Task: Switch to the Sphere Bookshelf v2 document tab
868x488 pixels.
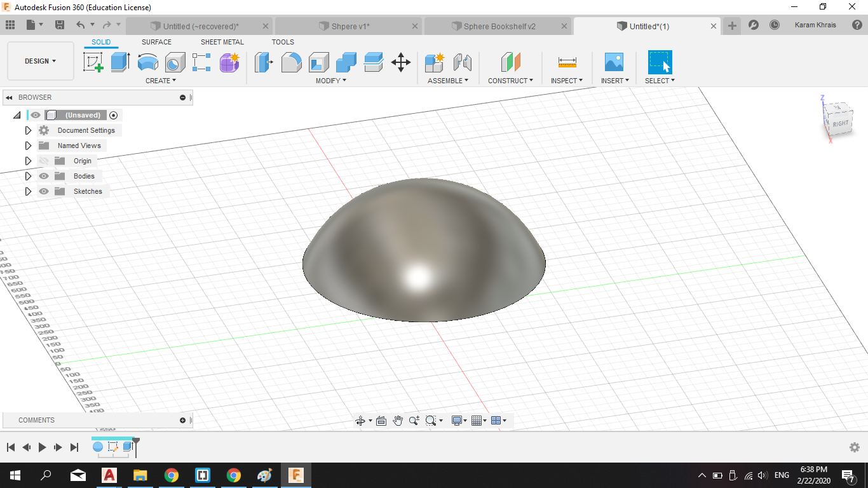Action: 499,26
